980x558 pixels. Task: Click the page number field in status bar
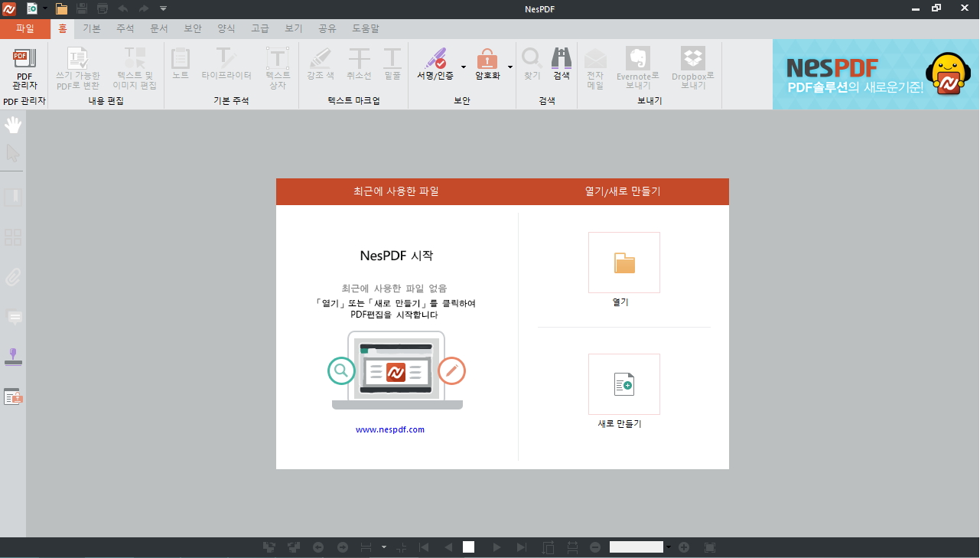coord(469,547)
